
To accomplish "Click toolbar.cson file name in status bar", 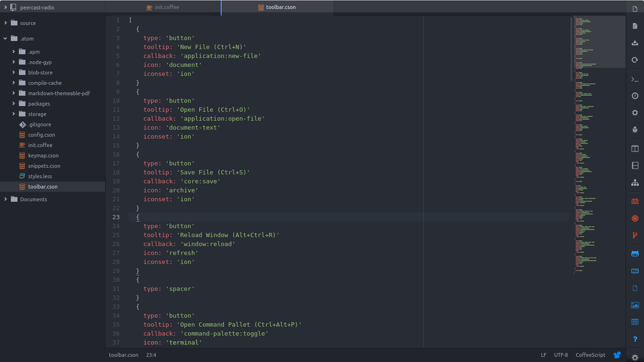I will [124, 355].
